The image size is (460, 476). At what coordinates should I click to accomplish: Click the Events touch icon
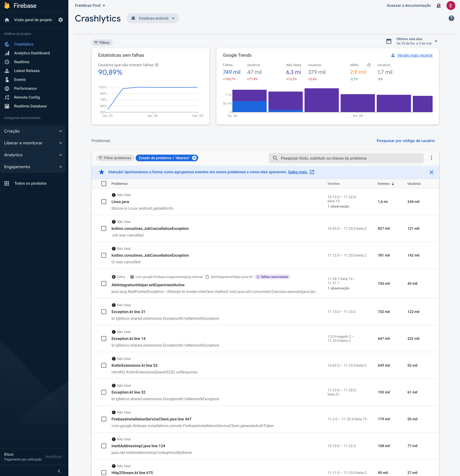click(x=7, y=80)
